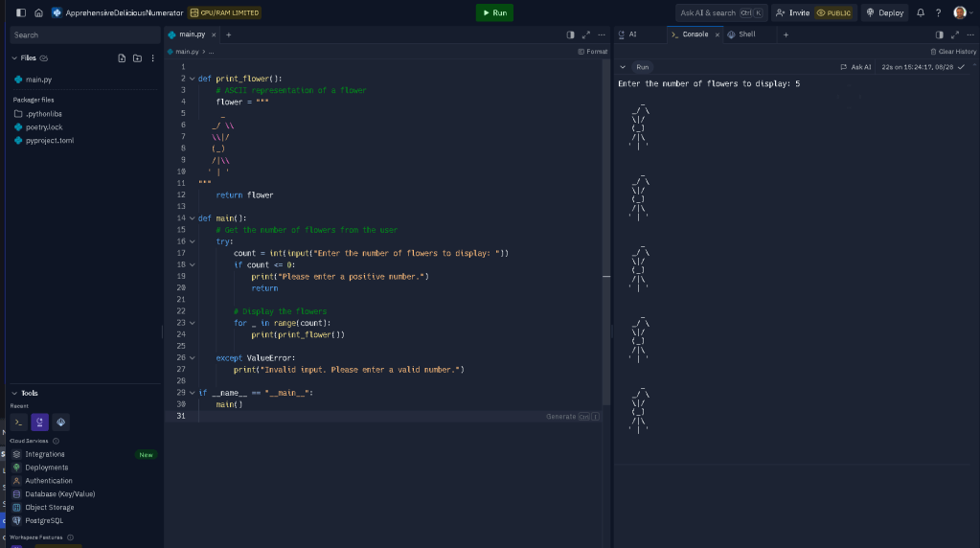980x548 pixels.
Task: Close the main.py editor tab
Action: pos(214,35)
